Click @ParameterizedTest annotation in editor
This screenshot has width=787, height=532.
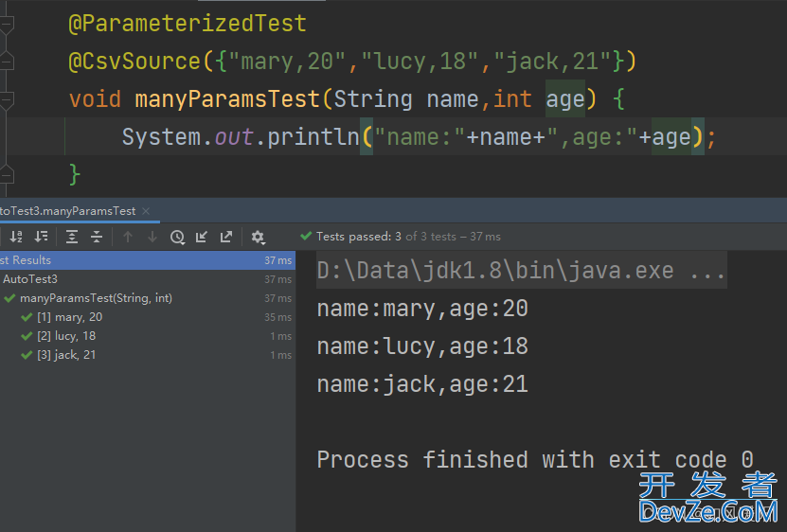(x=188, y=24)
